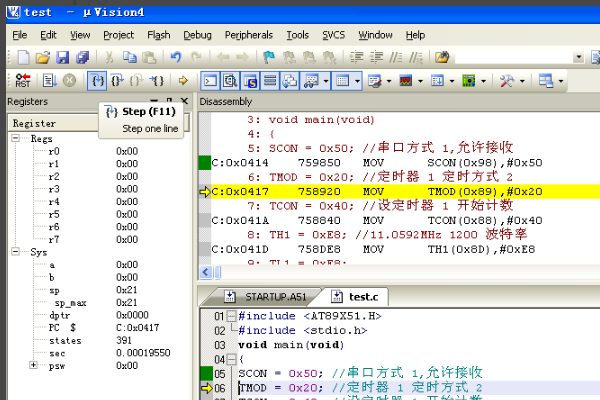Click the Disassembly horizontal scrollbar left arrow

[204, 272]
